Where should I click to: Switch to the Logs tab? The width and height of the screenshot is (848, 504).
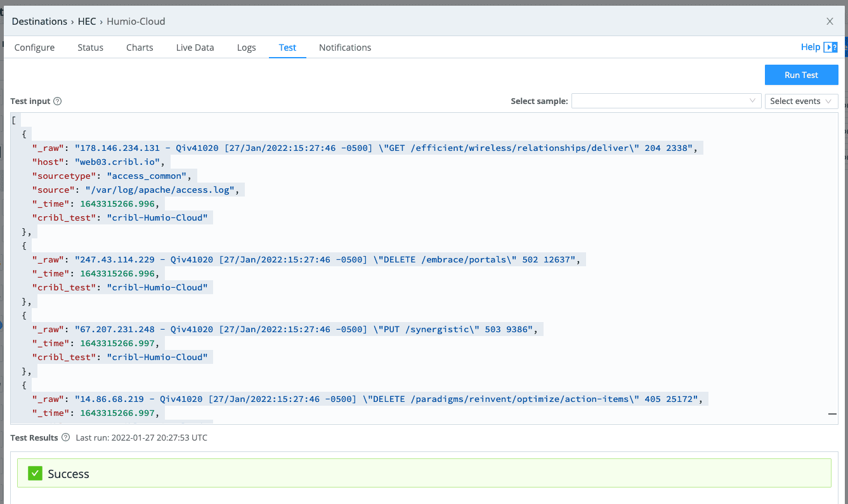pyautogui.click(x=246, y=48)
